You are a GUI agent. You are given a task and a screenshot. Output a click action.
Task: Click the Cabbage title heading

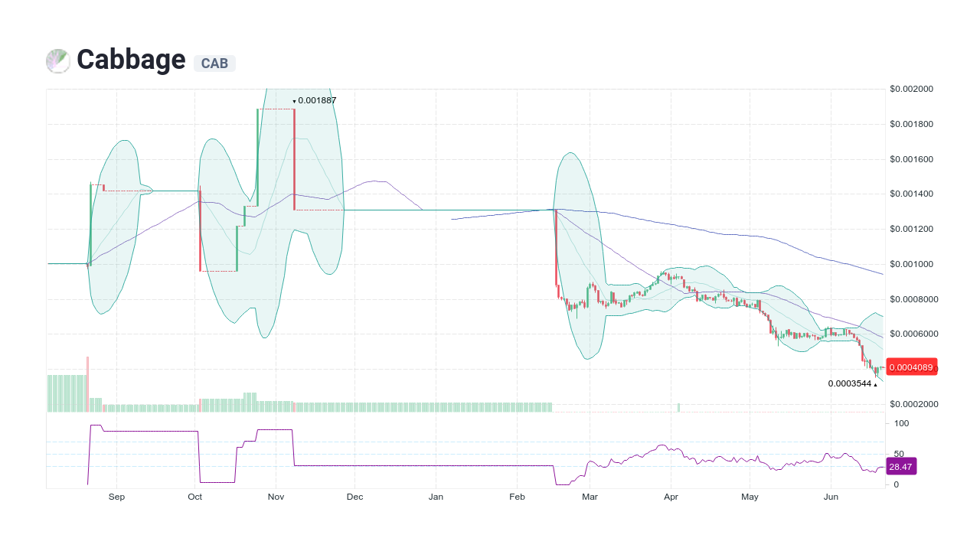[x=130, y=60]
